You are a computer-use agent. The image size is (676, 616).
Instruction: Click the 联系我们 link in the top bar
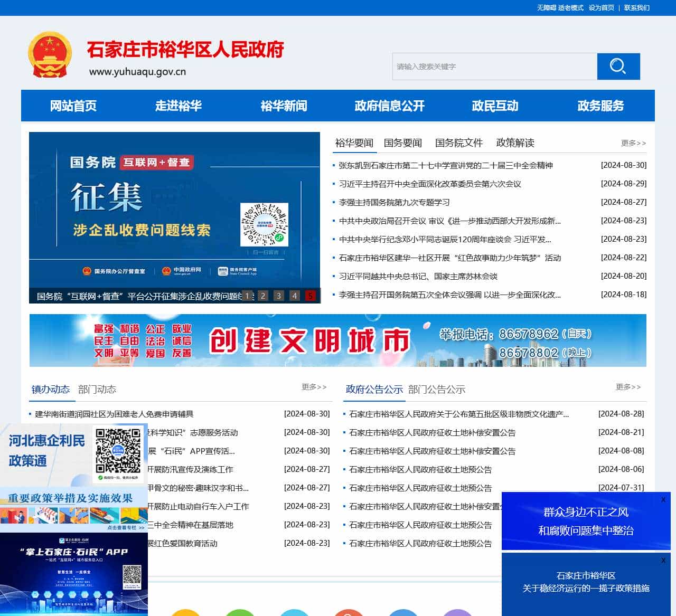[x=636, y=8]
